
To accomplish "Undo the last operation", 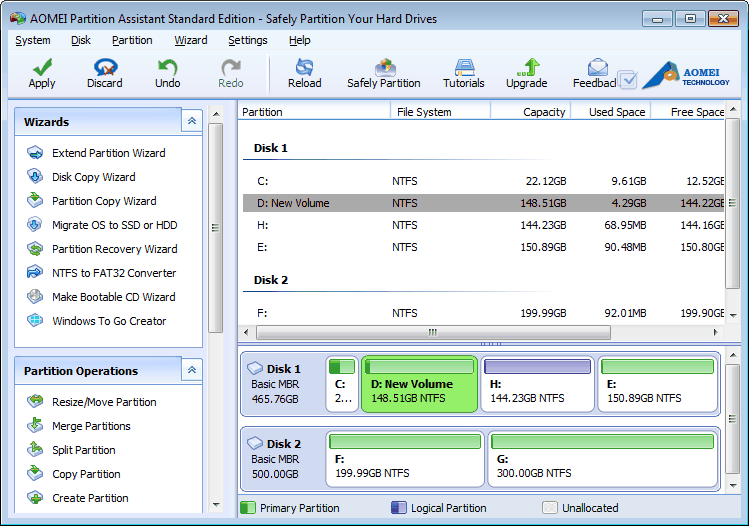I will tap(168, 74).
